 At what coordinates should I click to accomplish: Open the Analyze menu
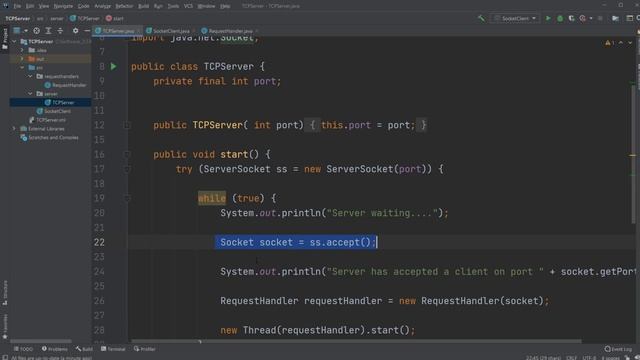coord(102,6)
